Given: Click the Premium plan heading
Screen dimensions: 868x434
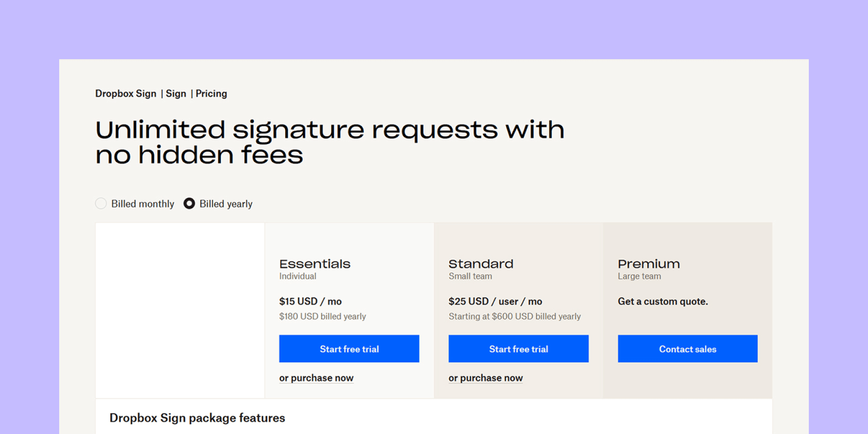Looking at the screenshot, I should 649,264.
